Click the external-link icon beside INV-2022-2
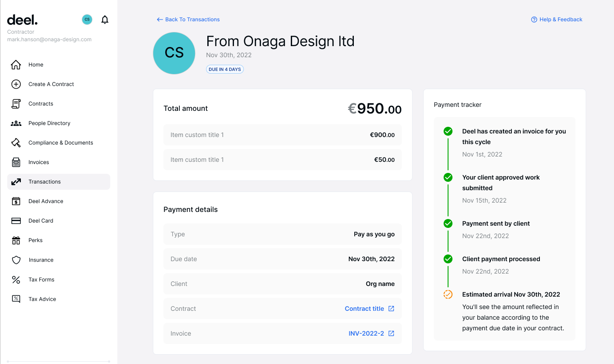Screen dimensions: 614x364 click(391, 333)
